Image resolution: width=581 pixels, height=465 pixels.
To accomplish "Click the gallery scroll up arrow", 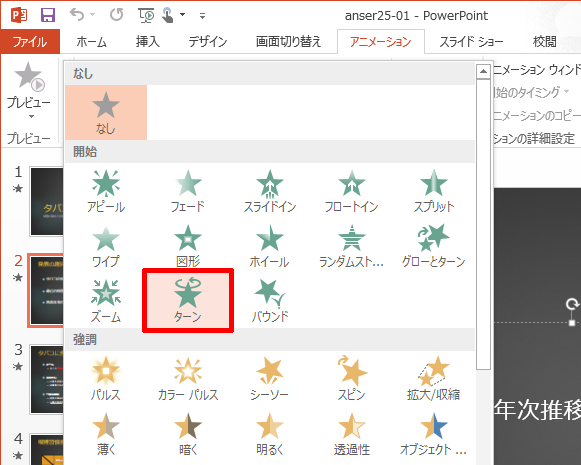I will (483, 71).
